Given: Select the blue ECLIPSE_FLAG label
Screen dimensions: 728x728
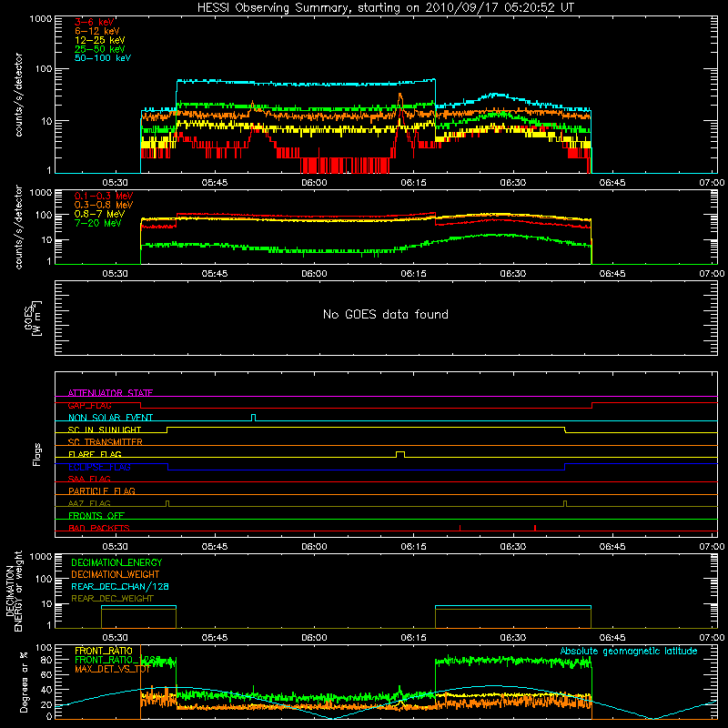Looking at the screenshot, I should (x=99, y=467).
